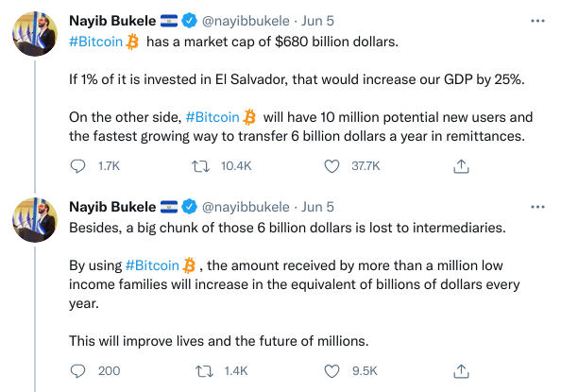Like the first tweet with 37.7K likes

(x=331, y=166)
